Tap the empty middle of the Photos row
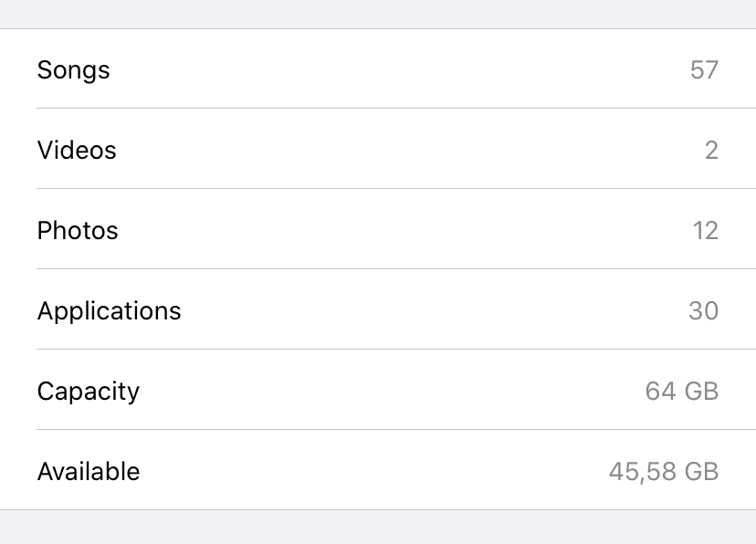756x544 pixels. coord(378,231)
